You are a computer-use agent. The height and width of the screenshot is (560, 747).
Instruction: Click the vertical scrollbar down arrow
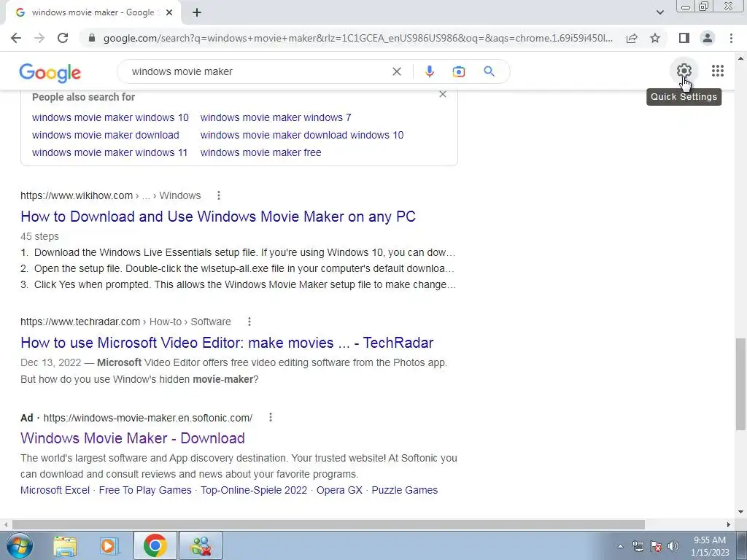coord(740,512)
